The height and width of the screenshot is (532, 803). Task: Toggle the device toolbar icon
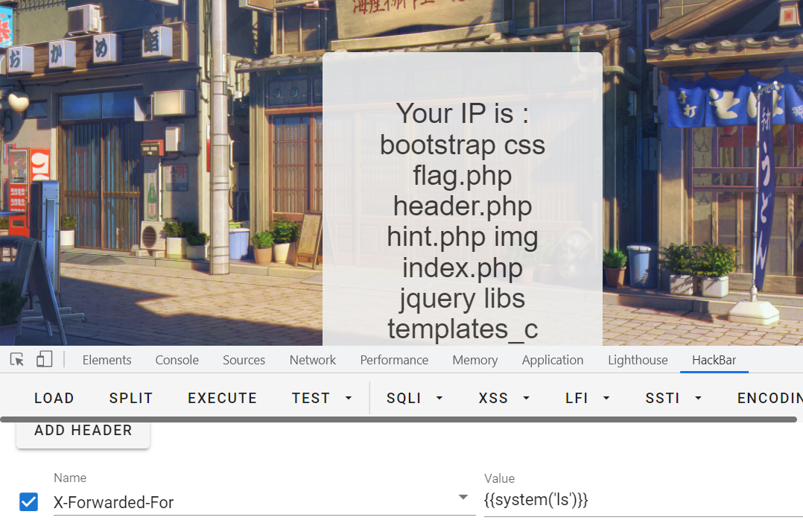coord(45,359)
